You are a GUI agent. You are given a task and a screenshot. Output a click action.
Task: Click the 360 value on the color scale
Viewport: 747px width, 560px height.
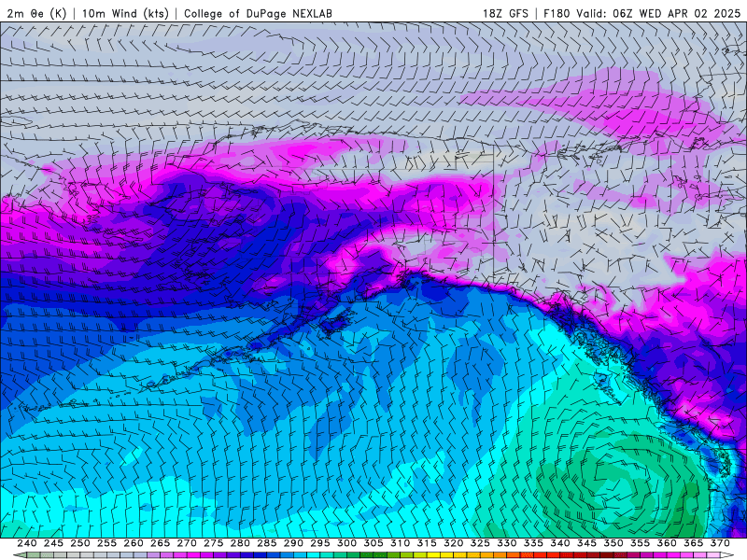(x=667, y=543)
